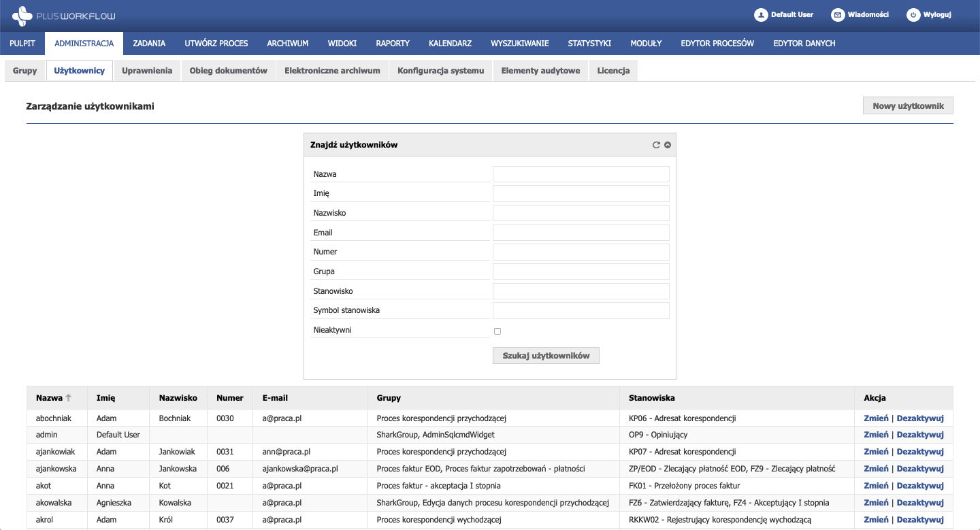Open the ARCHIWUM menu
The width and height of the screenshot is (980, 530).
[x=288, y=43]
